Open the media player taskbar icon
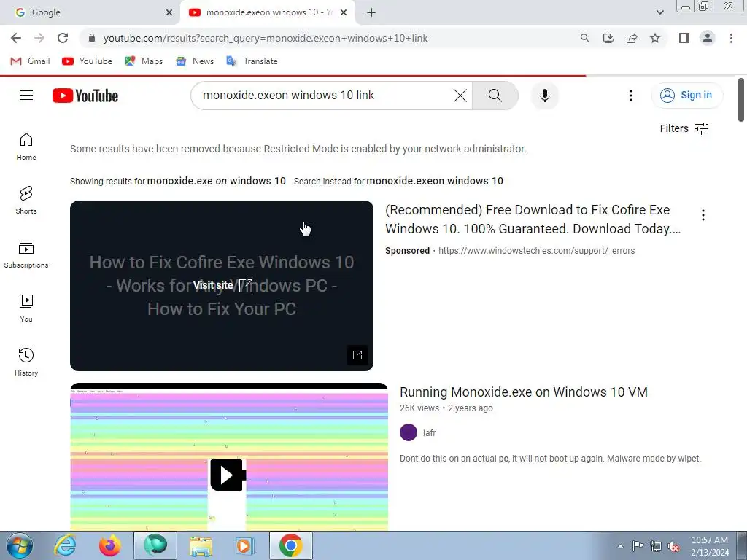This screenshot has height=560, width=747. [x=245, y=545]
